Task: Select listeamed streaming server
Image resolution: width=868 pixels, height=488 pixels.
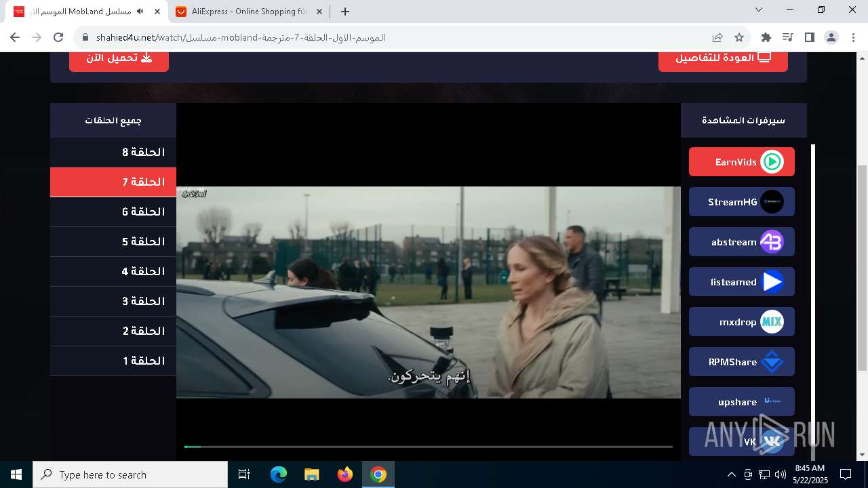Action: coord(741,282)
